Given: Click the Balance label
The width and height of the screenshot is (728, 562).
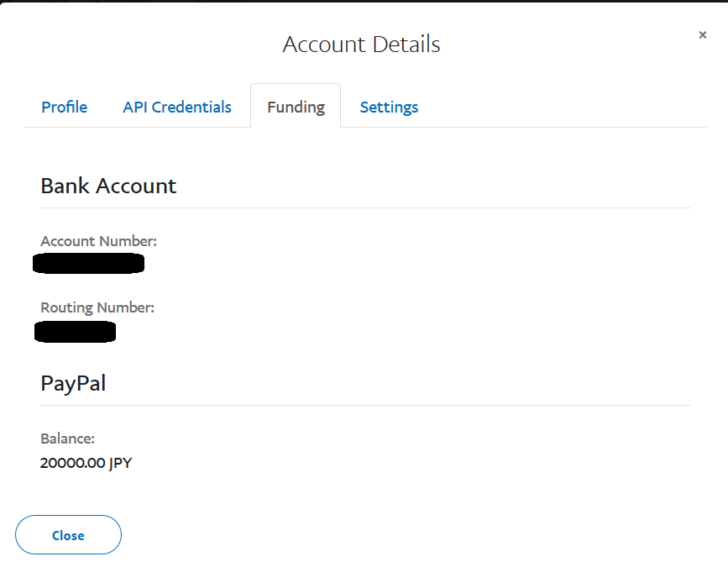Looking at the screenshot, I should 67,439.
